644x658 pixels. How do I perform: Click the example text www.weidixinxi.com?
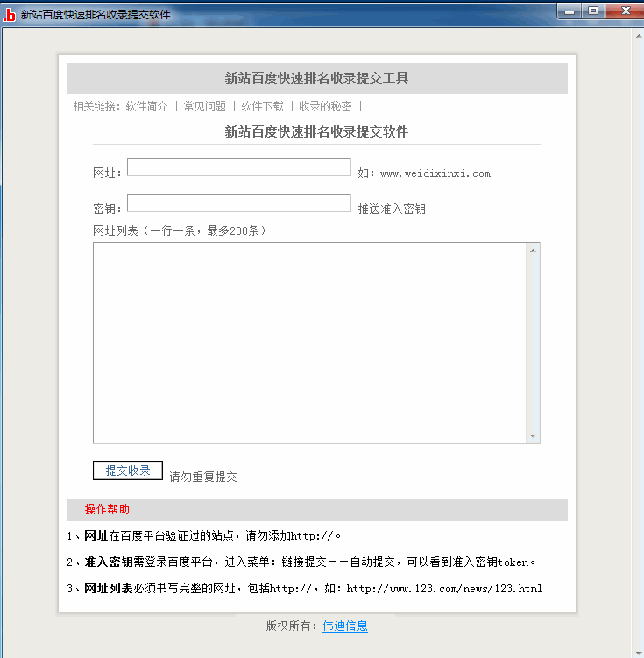point(435,173)
